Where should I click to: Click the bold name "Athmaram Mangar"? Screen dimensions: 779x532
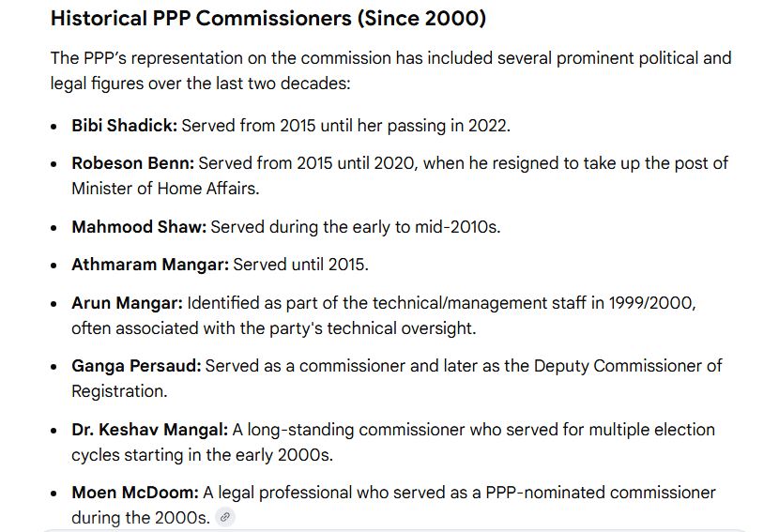[150, 265]
